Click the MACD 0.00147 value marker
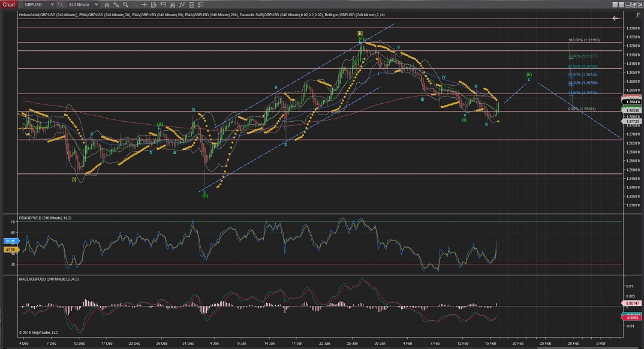Screen dimensions: 644x349 coord(631,303)
